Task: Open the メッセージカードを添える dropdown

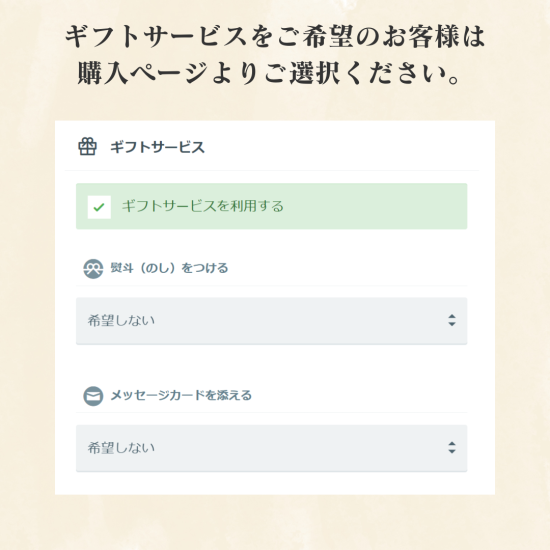Action: [271, 448]
